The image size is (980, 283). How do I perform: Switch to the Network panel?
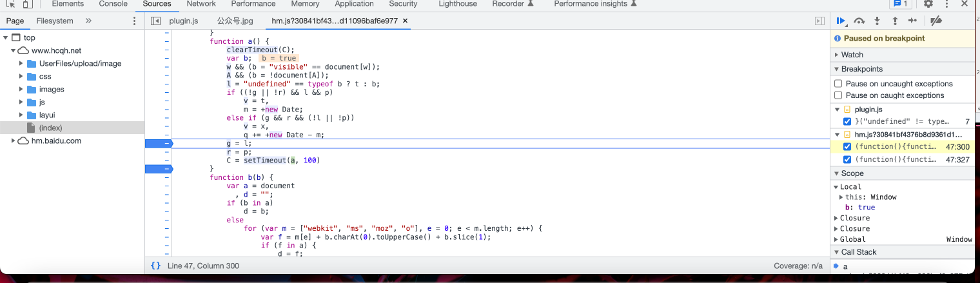click(201, 4)
